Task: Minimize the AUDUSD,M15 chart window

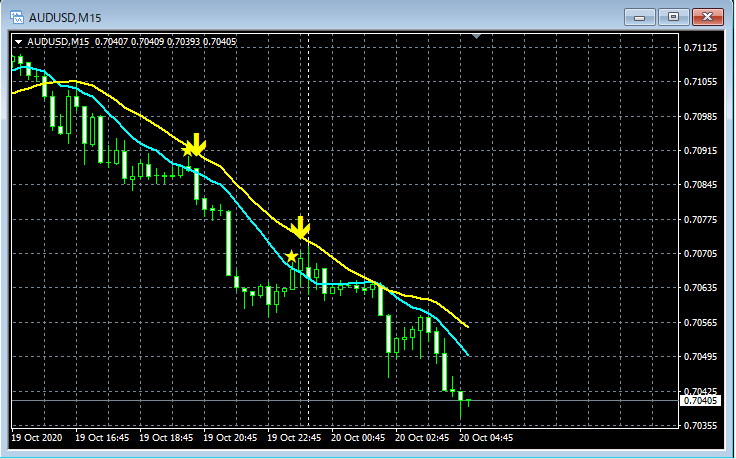Action: coord(639,17)
